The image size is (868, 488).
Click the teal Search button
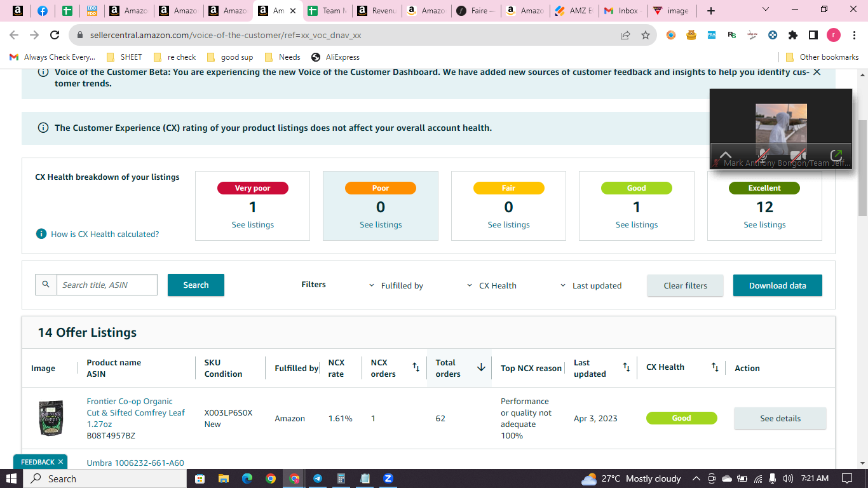point(196,285)
